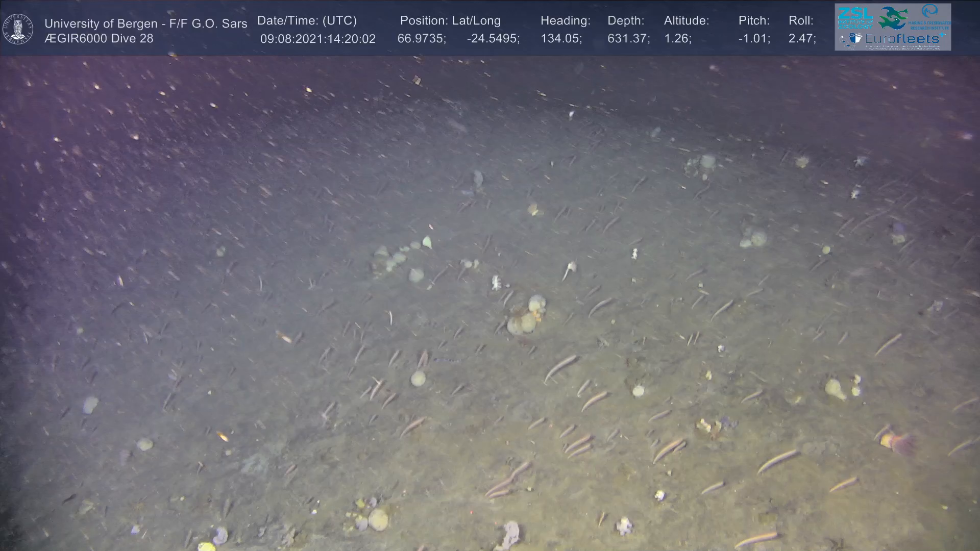Click the green-blue twin fish logo
This screenshot has height=551, width=980.
[893, 18]
